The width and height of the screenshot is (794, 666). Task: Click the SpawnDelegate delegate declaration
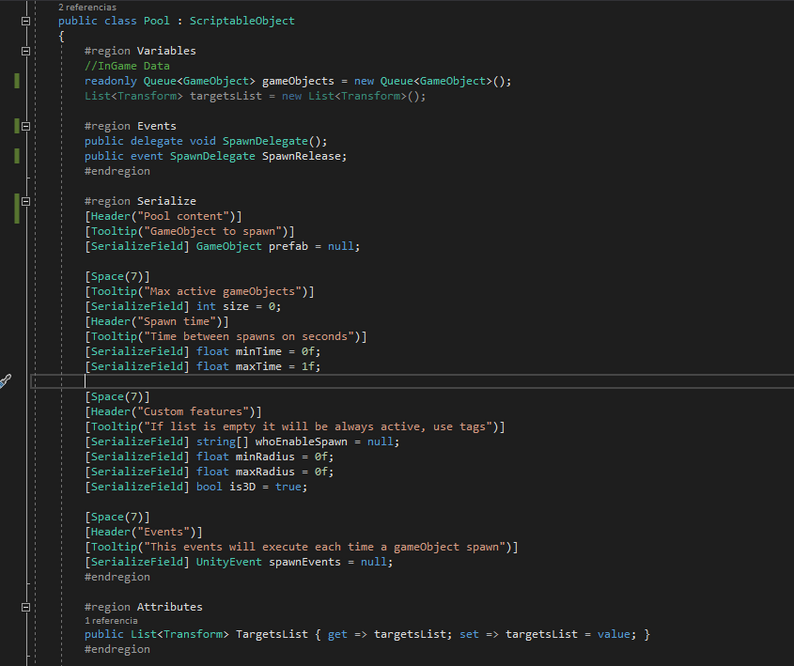click(x=265, y=141)
